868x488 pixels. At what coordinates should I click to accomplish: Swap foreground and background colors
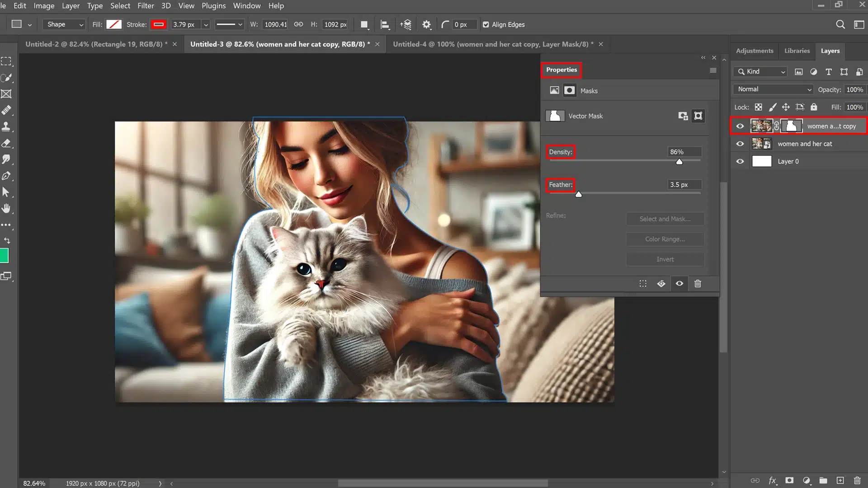(x=7, y=240)
